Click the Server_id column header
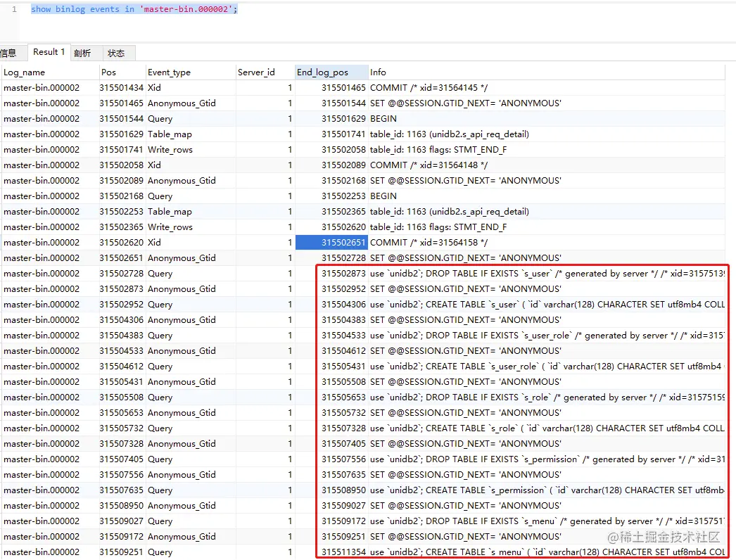736x560 pixels. (265, 72)
